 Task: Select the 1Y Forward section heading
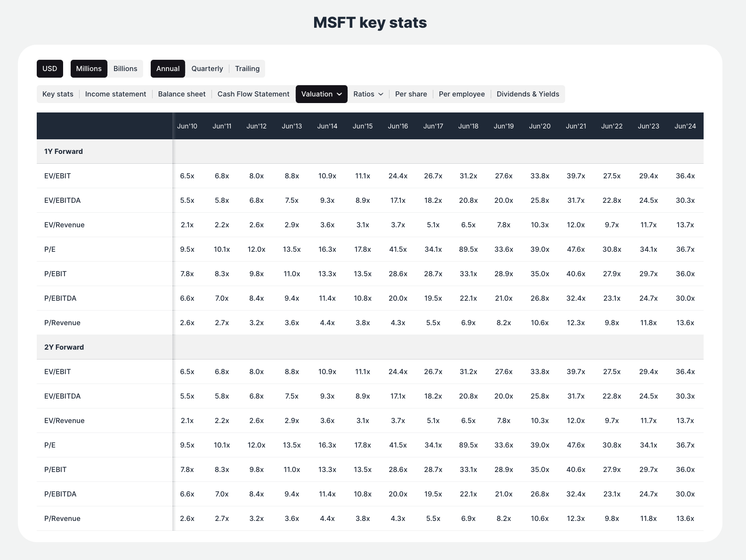(64, 152)
